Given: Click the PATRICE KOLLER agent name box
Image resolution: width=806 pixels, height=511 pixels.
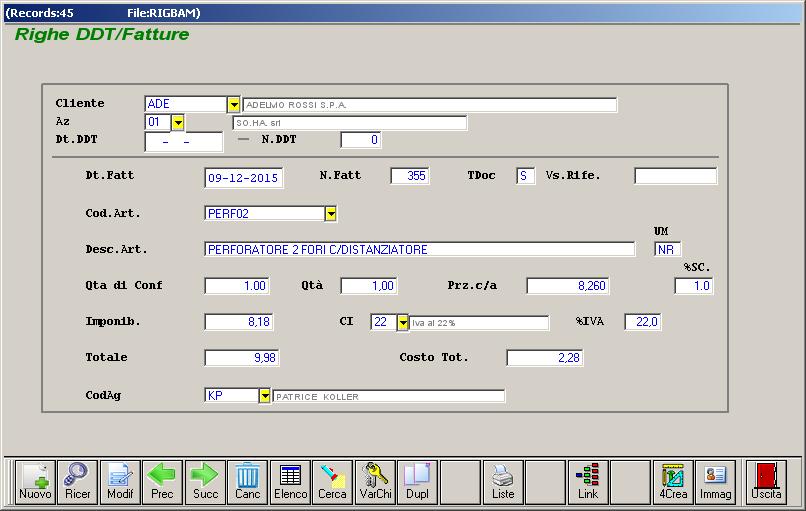Looking at the screenshot, I should coord(389,396).
